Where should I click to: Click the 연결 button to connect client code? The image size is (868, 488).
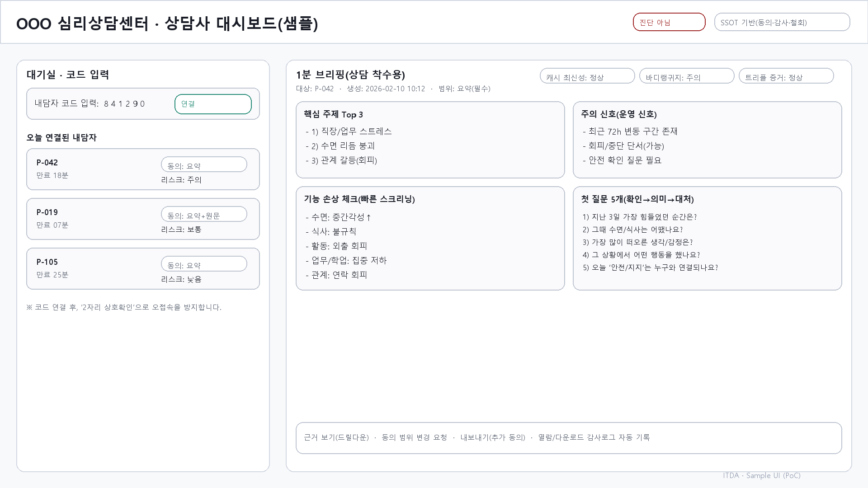[212, 104]
